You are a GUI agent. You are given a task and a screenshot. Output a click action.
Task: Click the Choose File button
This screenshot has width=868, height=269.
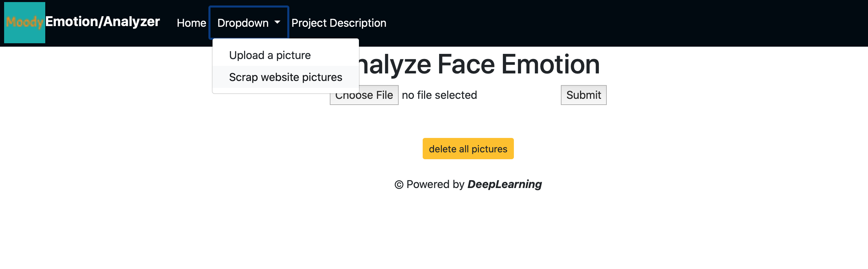pos(364,95)
